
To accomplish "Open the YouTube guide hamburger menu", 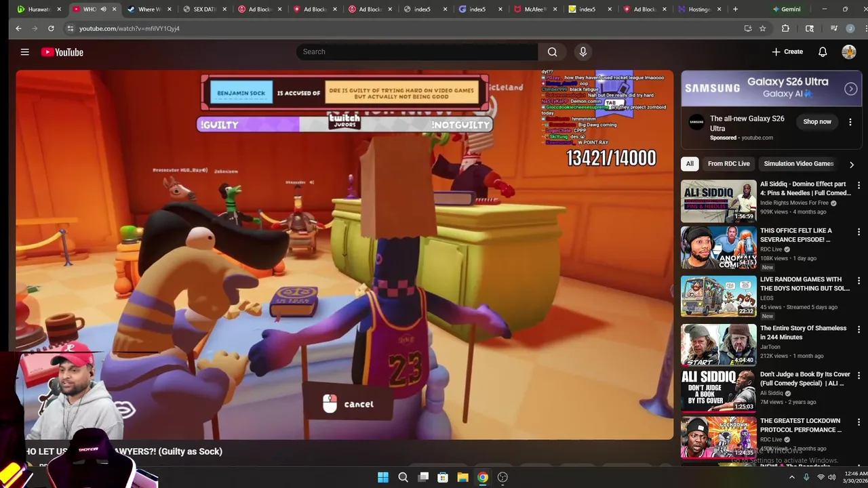I will point(24,52).
